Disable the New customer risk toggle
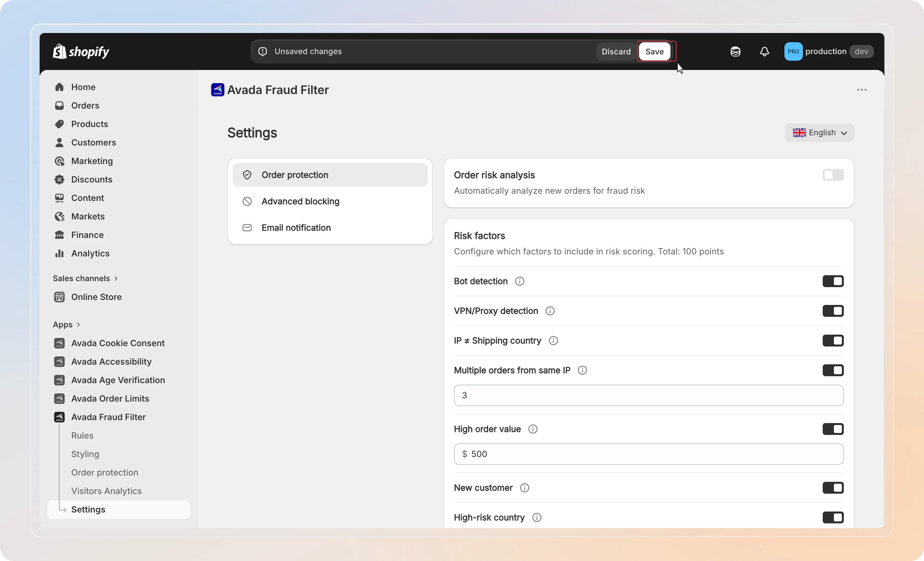Screen dimensions: 924x561 833,488
